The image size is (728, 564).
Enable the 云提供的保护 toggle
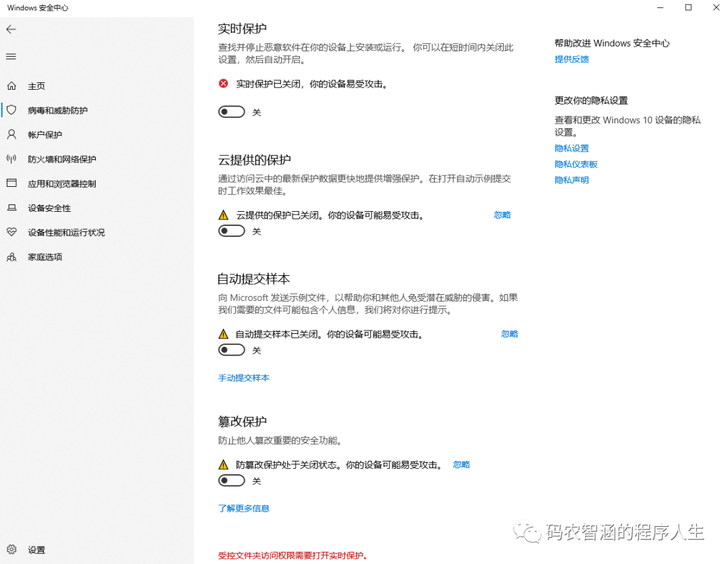[232, 231]
